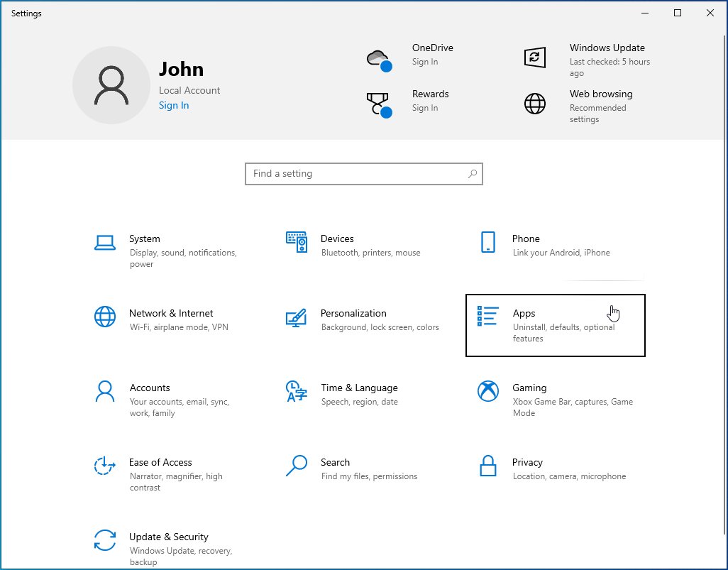Image resolution: width=728 pixels, height=570 pixels.
Task: Click the Time & Language icon
Action: coord(296,391)
